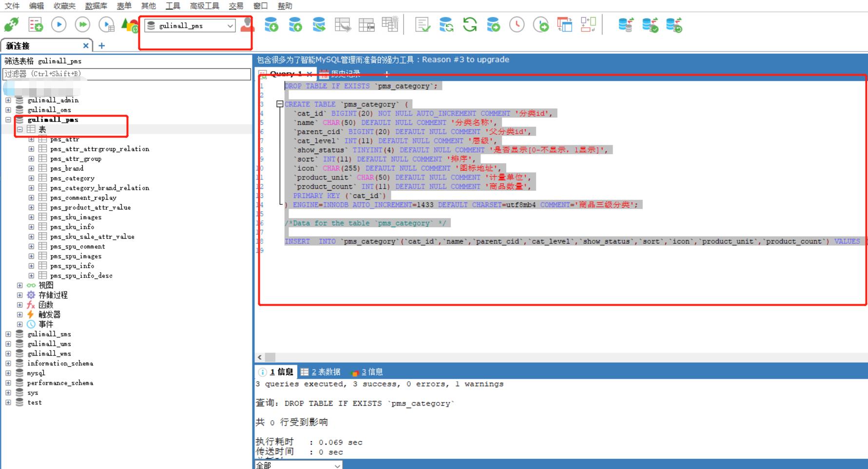Select the pms_attr_attrgroup_relation table

[99, 149]
